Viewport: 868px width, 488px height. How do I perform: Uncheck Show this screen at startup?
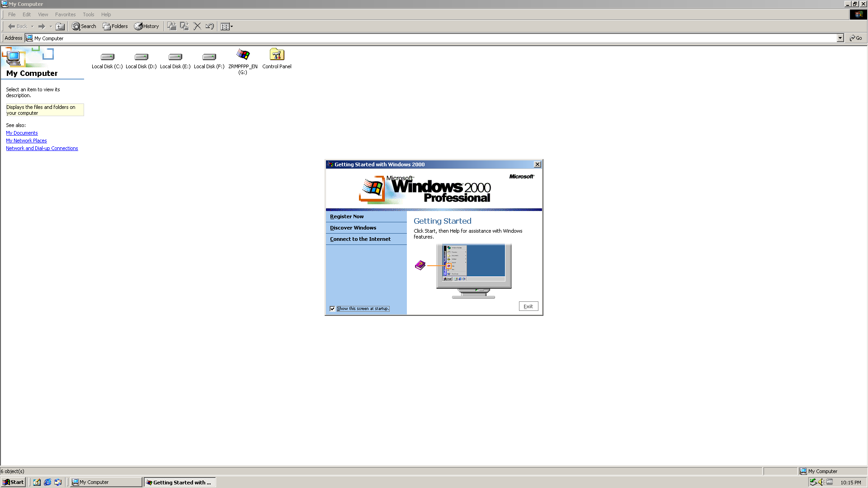coord(332,309)
